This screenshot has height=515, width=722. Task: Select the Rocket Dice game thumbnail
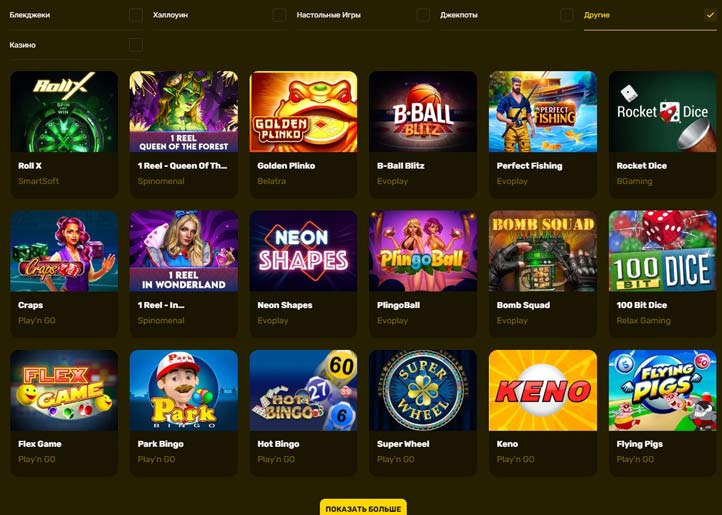(663, 112)
